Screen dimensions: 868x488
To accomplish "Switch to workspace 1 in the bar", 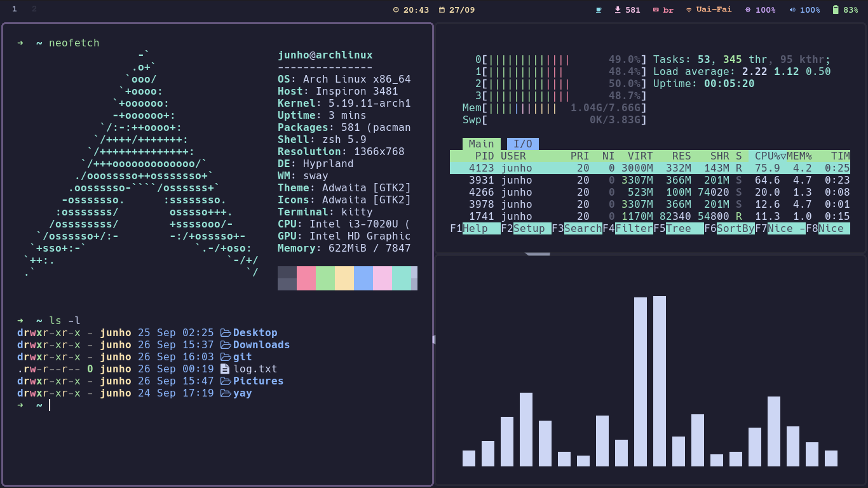I will coord(15,10).
